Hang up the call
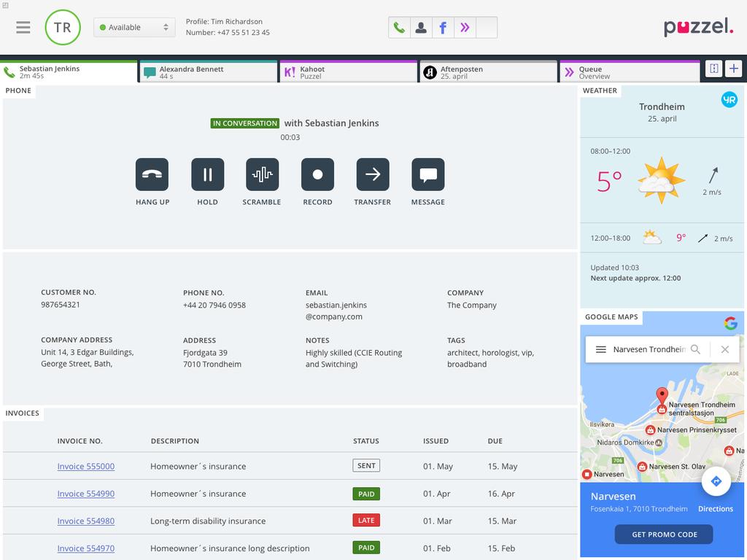Screen dimensions: 747x560 [152, 174]
